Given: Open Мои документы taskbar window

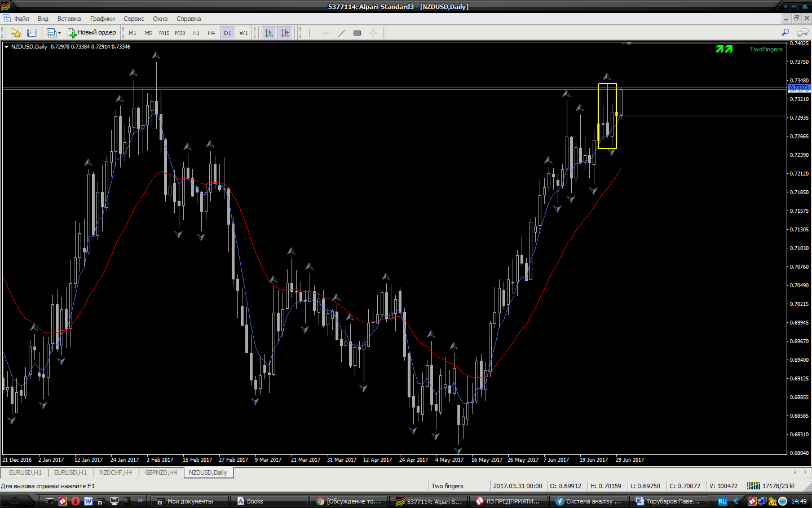Looking at the screenshot, I should pos(189,501).
